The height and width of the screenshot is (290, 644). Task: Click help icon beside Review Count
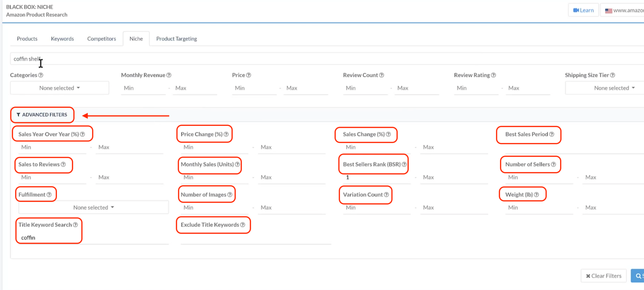click(x=381, y=75)
